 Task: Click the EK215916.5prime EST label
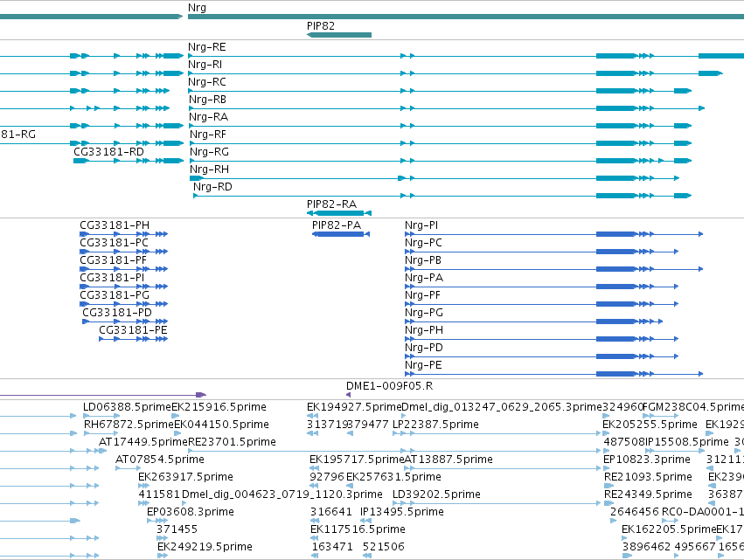(219, 407)
